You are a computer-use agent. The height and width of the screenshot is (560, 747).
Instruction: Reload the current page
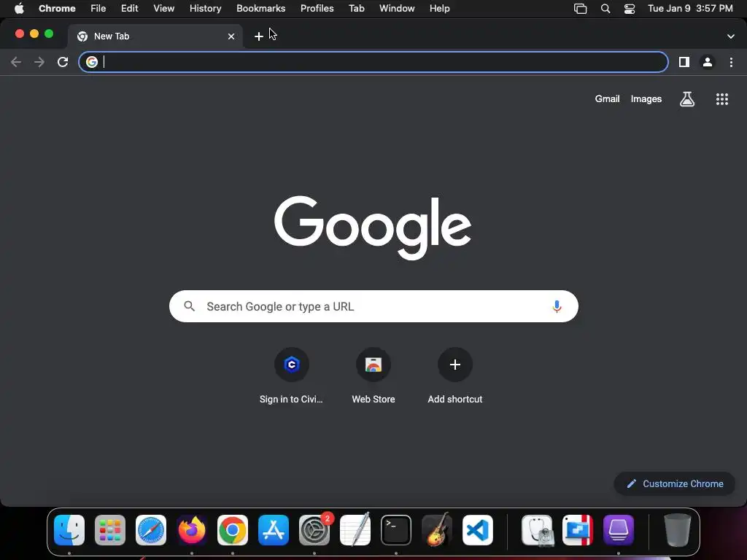coord(63,62)
